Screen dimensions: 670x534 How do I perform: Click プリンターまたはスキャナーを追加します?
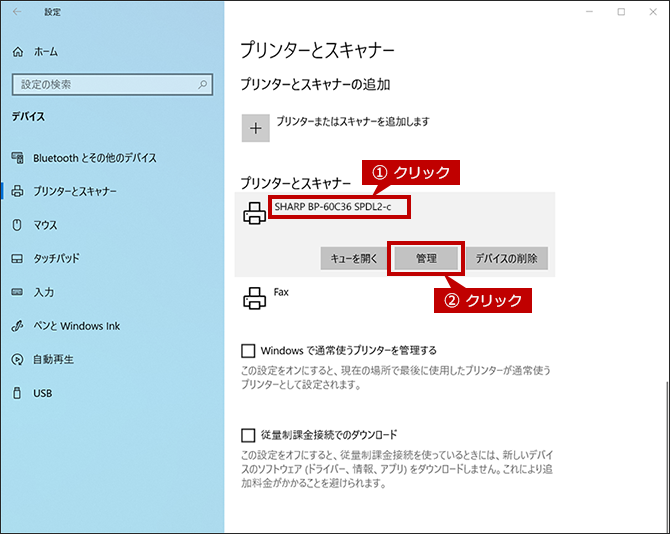tap(353, 121)
